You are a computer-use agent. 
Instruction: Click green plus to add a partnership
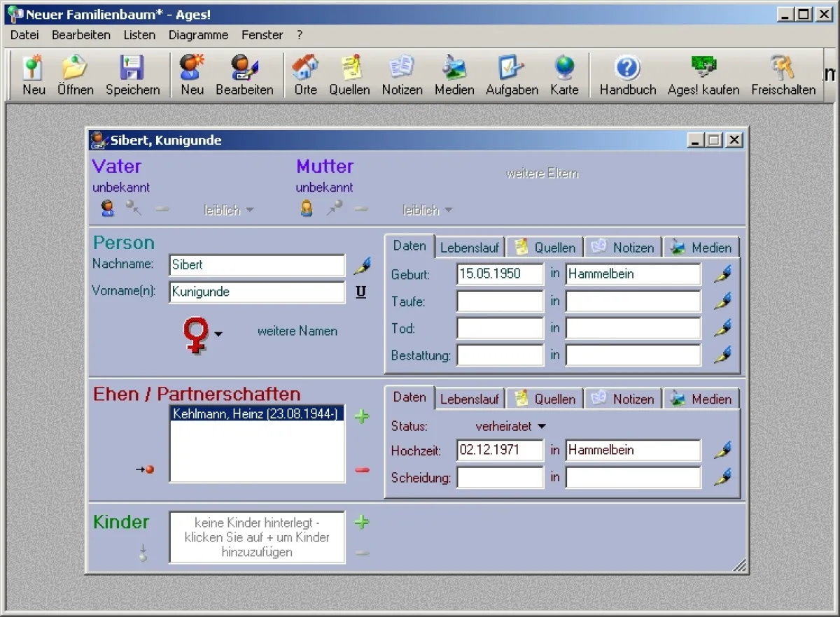[x=362, y=417]
